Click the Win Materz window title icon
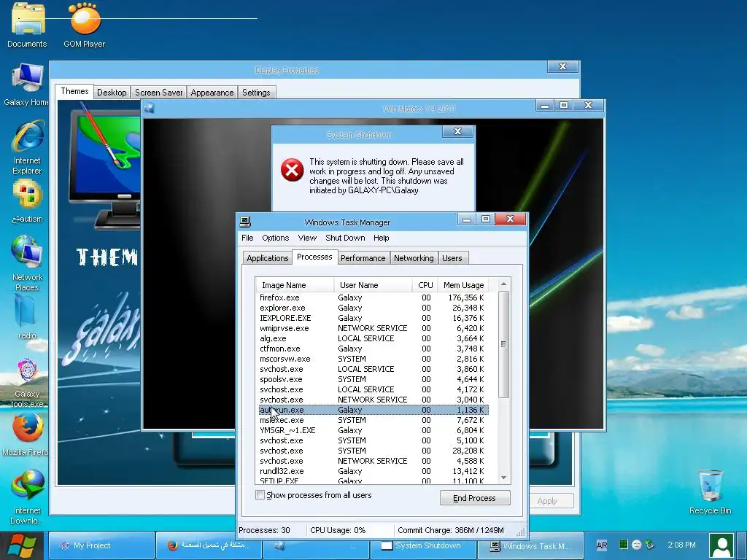This screenshot has width=747, height=560. click(150, 109)
